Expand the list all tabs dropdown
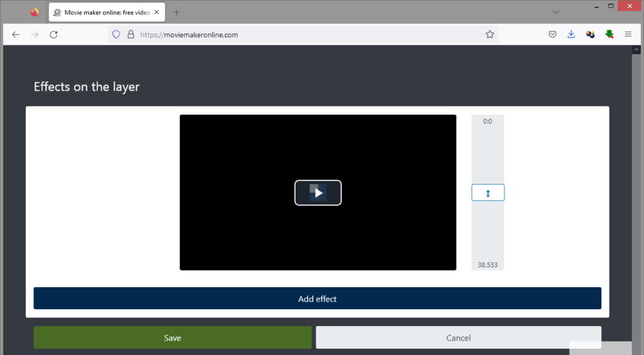The width and height of the screenshot is (644, 355). pos(555,12)
